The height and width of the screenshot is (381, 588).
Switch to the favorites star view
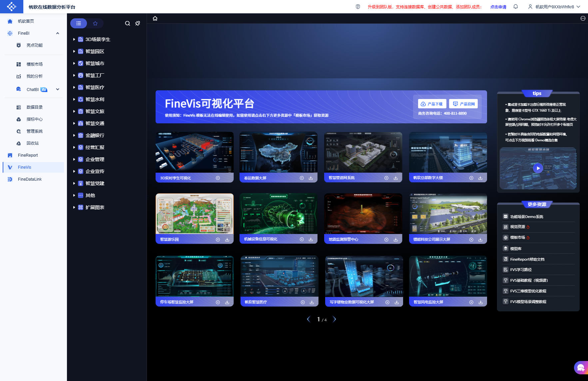(x=95, y=23)
